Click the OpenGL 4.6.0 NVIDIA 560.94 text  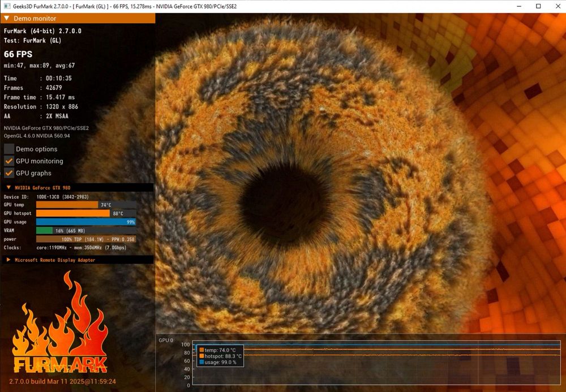(x=37, y=136)
